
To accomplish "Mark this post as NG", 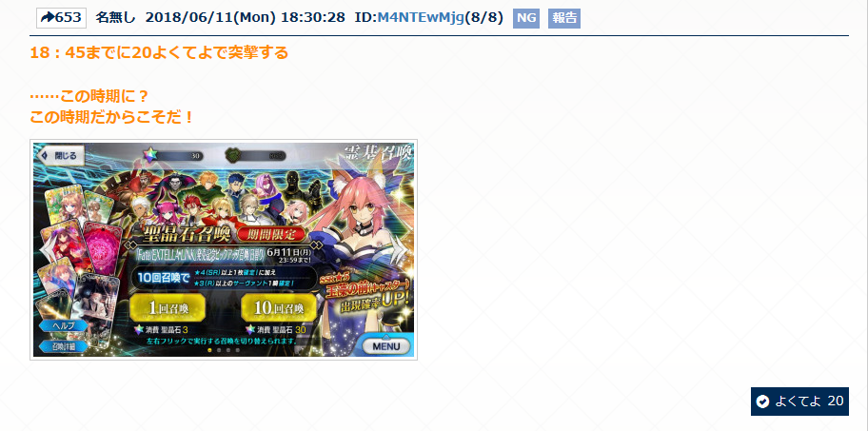I will click(526, 18).
